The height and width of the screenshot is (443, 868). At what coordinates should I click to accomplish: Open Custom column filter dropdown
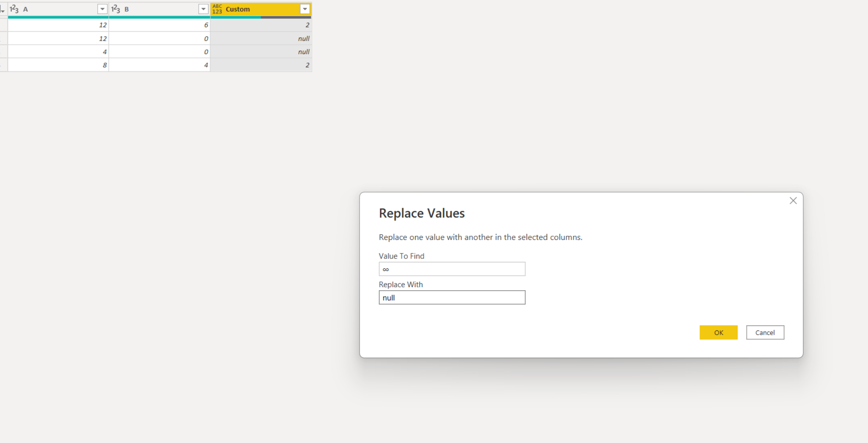305,9
